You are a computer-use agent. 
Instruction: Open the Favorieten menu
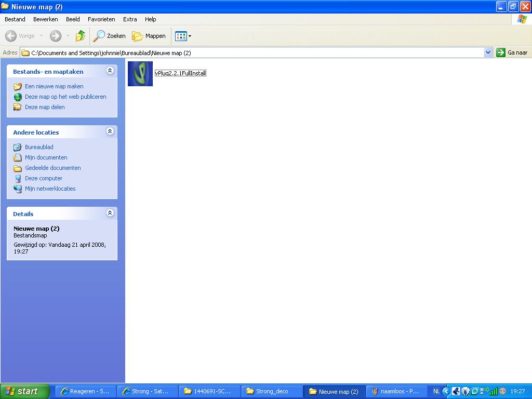click(x=101, y=19)
